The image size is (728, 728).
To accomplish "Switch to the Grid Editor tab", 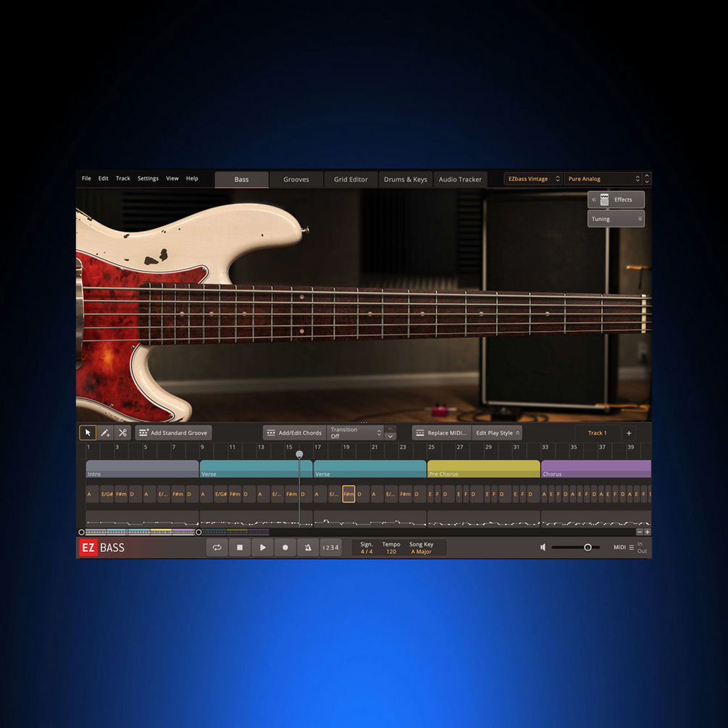I will [351, 179].
